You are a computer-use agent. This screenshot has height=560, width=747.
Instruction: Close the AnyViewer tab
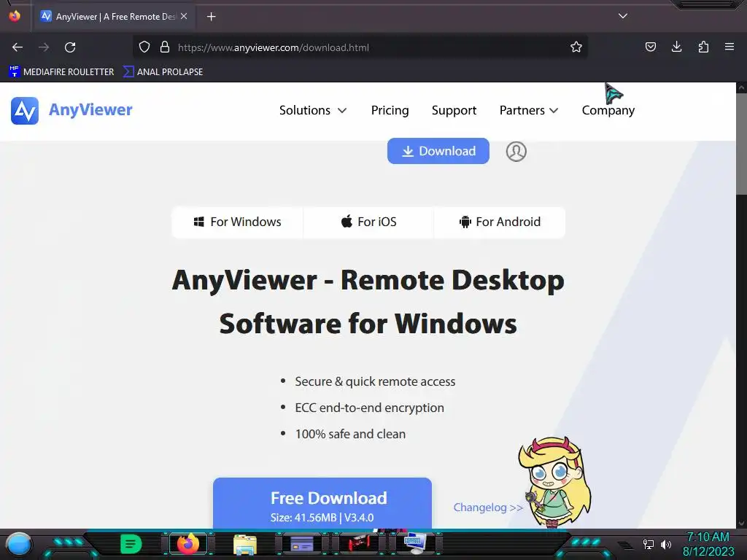point(184,16)
